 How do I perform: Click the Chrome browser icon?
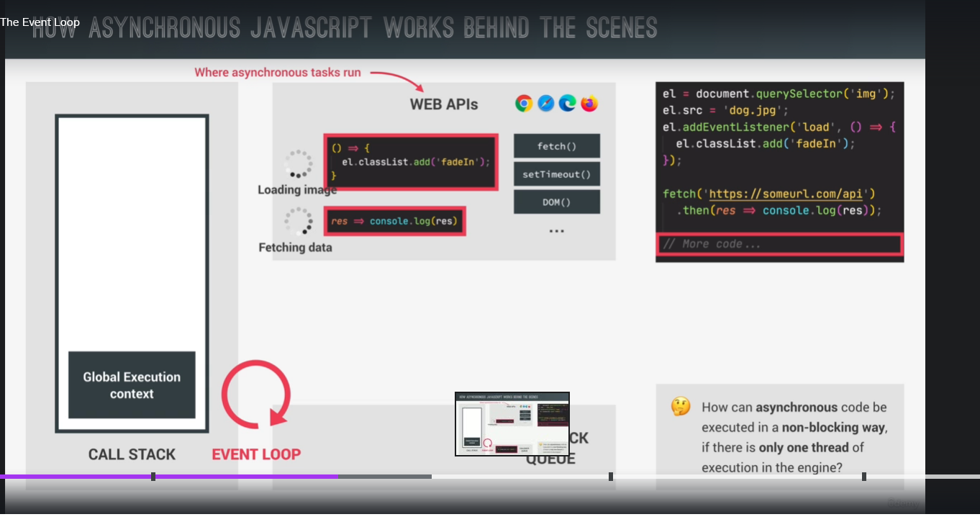tap(524, 104)
